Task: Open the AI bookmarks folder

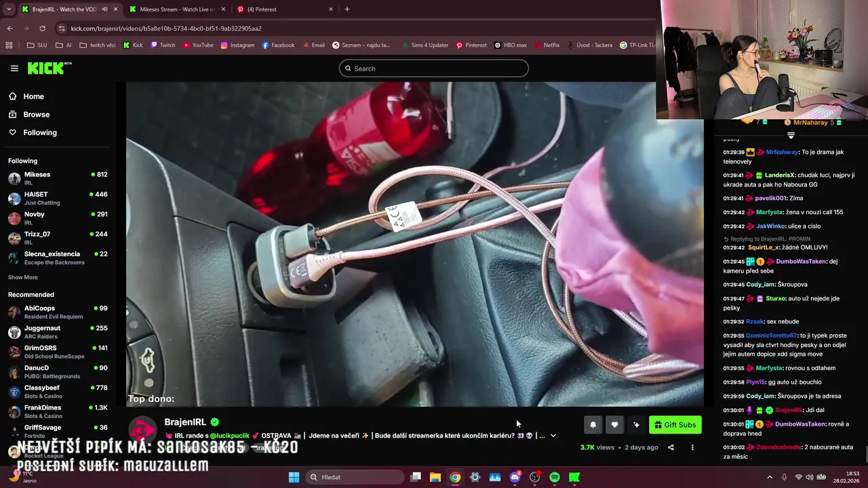Action: (x=64, y=45)
